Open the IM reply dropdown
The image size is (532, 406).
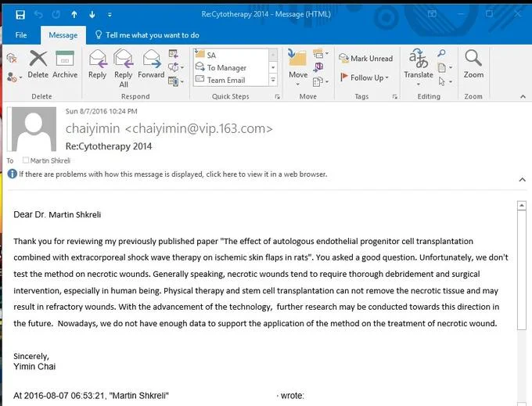tap(176, 67)
